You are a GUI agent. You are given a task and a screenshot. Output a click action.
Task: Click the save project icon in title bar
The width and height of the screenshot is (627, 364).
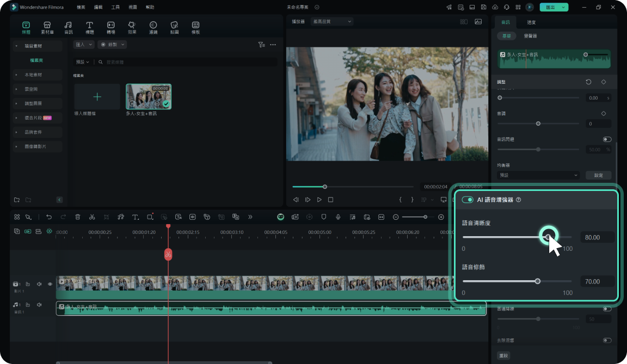click(x=483, y=7)
